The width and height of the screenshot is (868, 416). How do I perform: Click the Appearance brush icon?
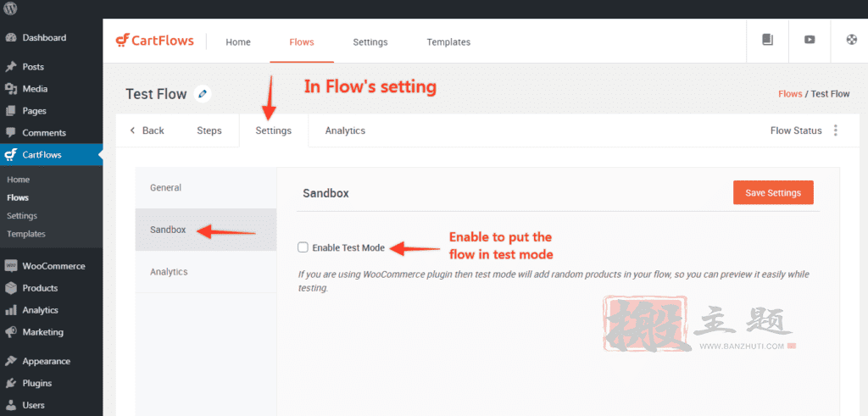[x=10, y=361]
